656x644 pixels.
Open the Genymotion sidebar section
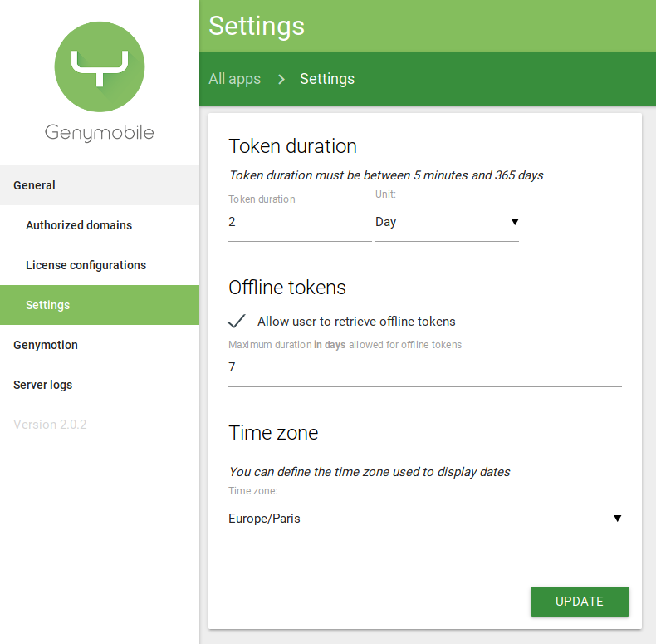(46, 345)
